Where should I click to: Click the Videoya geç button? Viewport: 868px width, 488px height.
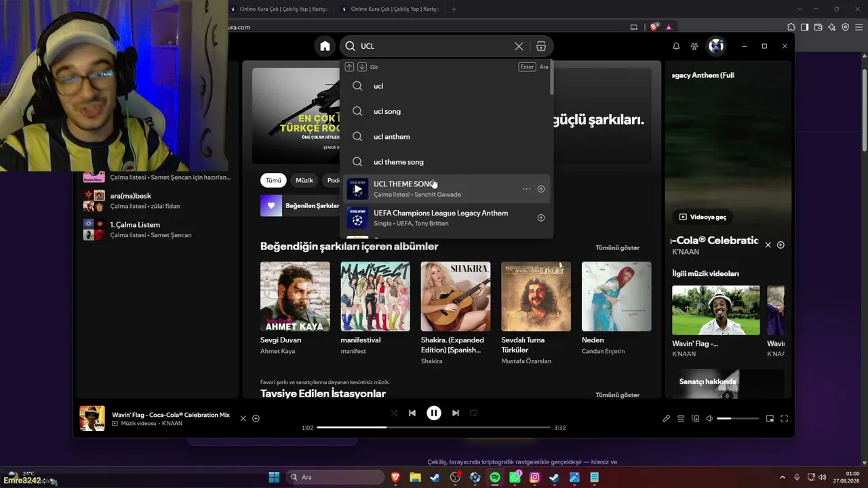coord(703,217)
